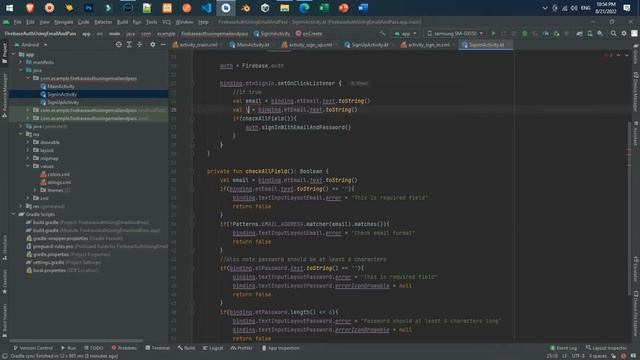Collapse the res folder
Viewport: 640px width, 360px height.
(21, 134)
